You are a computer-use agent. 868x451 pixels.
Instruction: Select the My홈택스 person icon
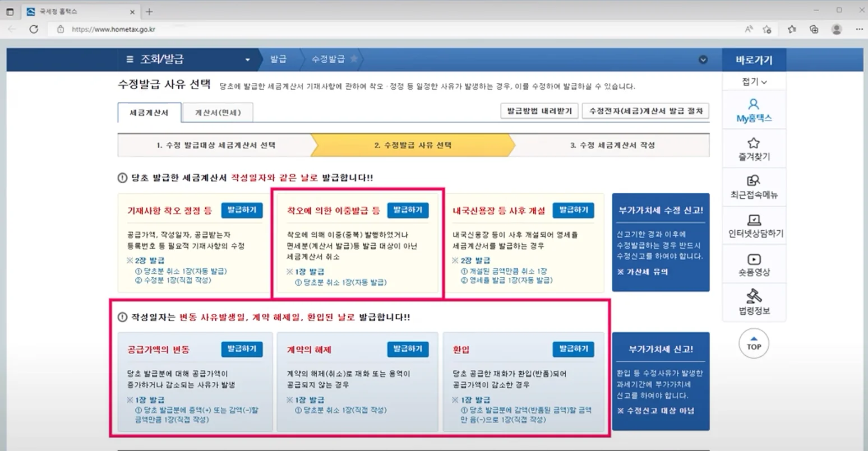(754, 104)
